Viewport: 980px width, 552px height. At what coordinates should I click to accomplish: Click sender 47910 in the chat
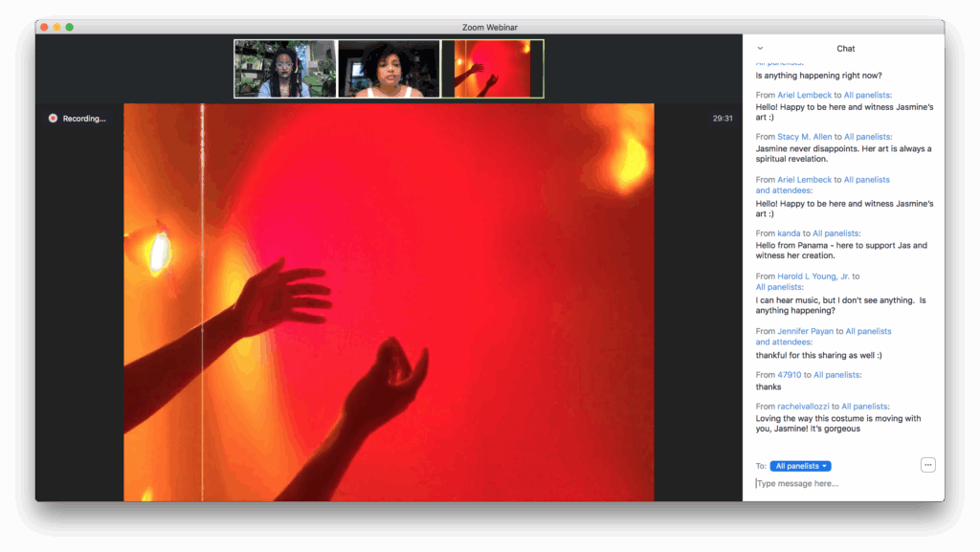click(x=789, y=375)
